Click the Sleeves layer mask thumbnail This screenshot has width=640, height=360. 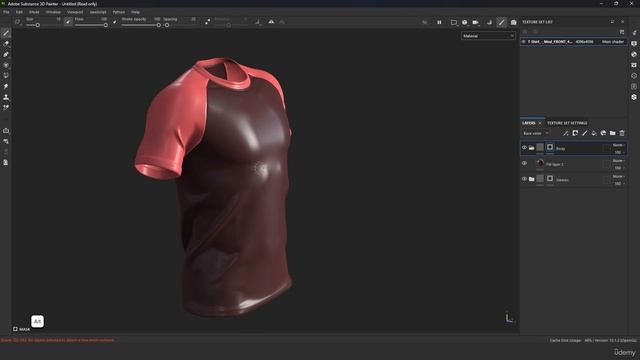pos(550,178)
